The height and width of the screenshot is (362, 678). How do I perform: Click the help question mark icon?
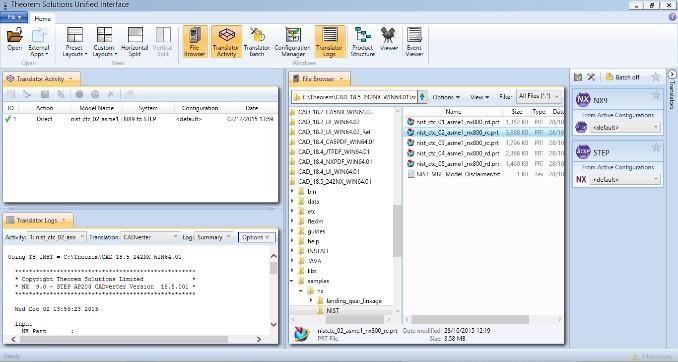tap(672, 17)
